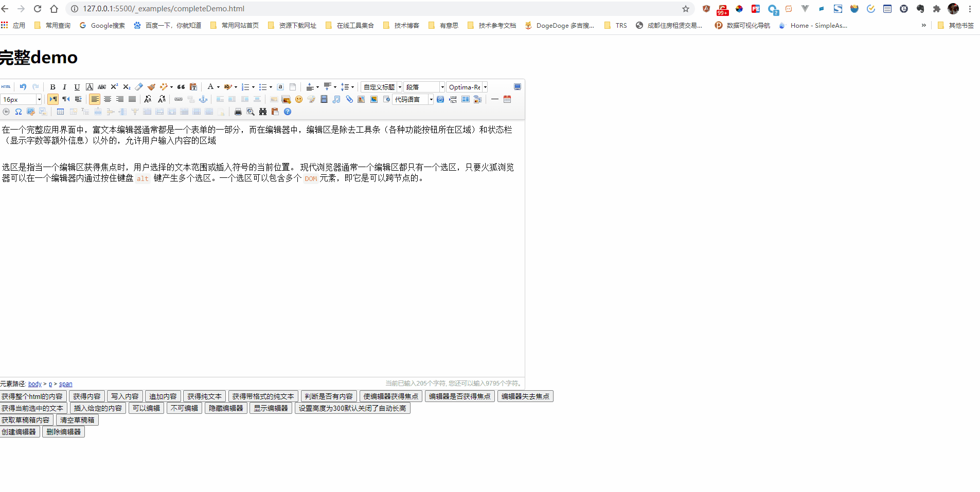Switch to HTML source view
Screen dimensions: 980x492
click(x=6, y=86)
